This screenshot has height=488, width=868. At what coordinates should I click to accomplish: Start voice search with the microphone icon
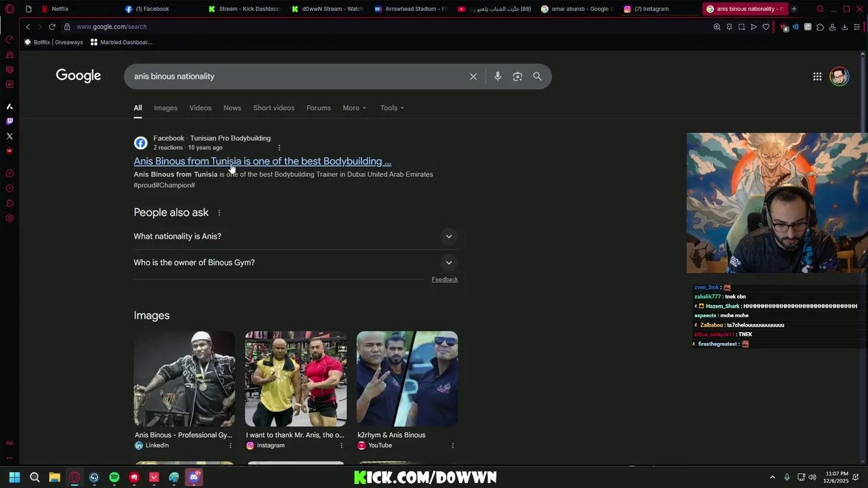(498, 77)
